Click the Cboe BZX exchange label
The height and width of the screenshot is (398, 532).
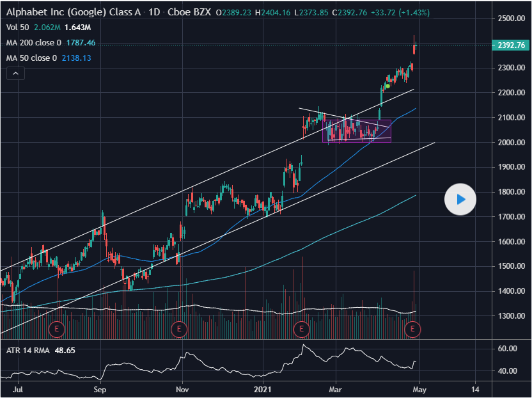point(189,13)
